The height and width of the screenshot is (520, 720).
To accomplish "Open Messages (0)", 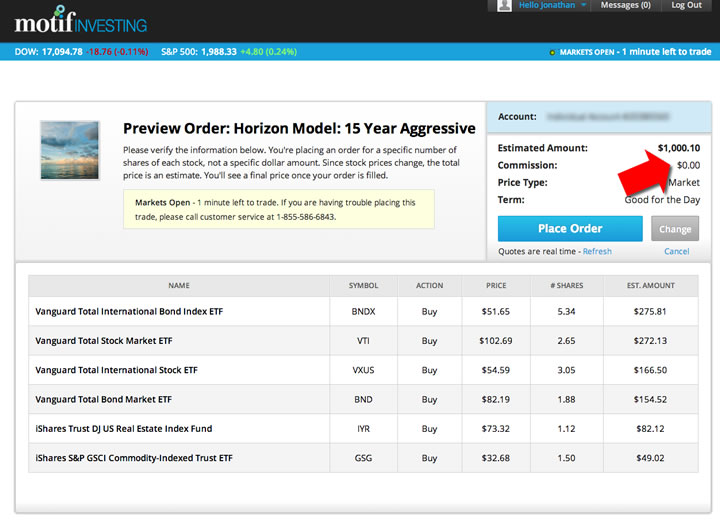I will tap(625, 5).
